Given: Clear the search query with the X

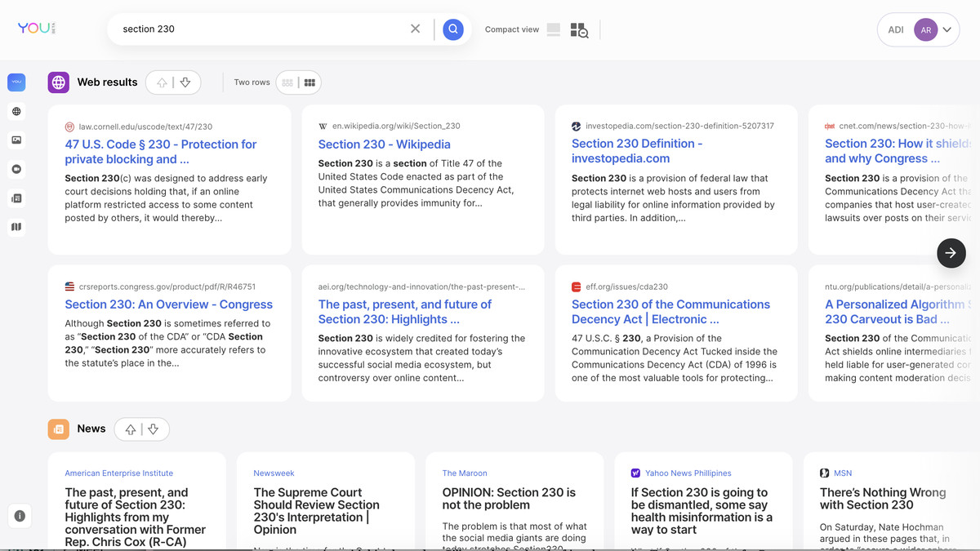Looking at the screenshot, I should (x=415, y=29).
